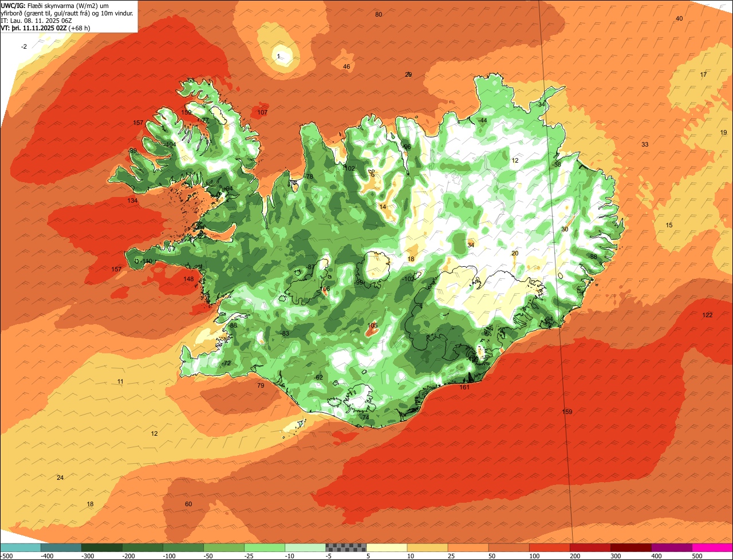Select the red-orange 100 to 200 swatch
This screenshot has height=560, width=733.
pyautogui.click(x=549, y=547)
